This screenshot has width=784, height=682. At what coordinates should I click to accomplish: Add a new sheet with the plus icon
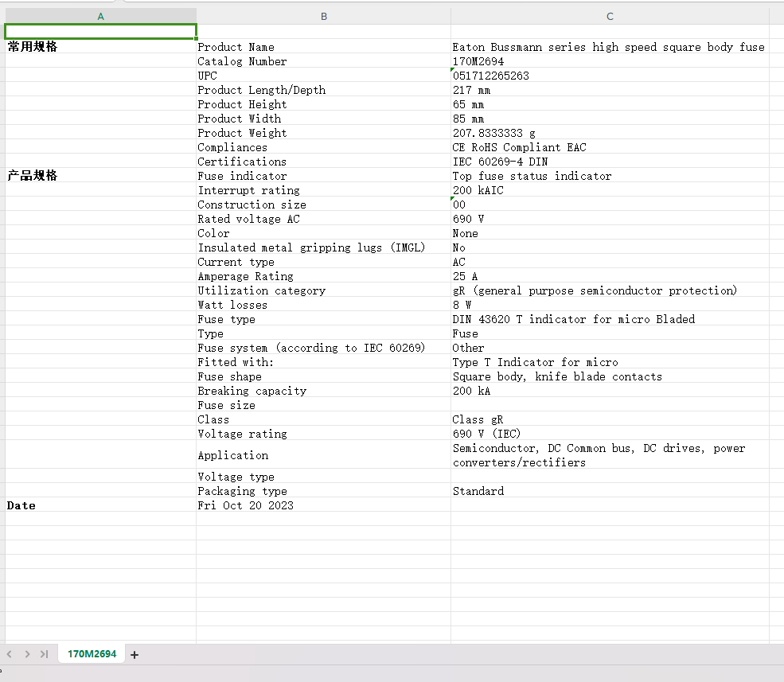coord(134,654)
